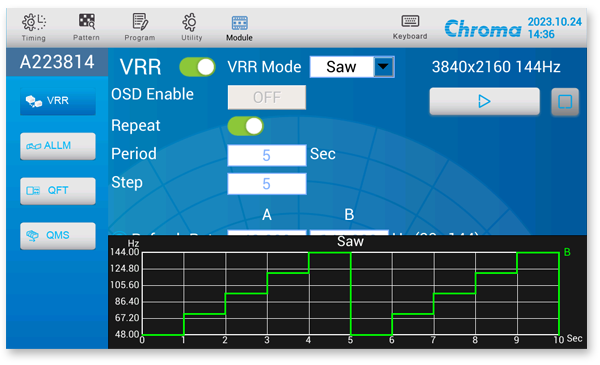Click the 5 second marker on Saw graph

(x=350, y=340)
